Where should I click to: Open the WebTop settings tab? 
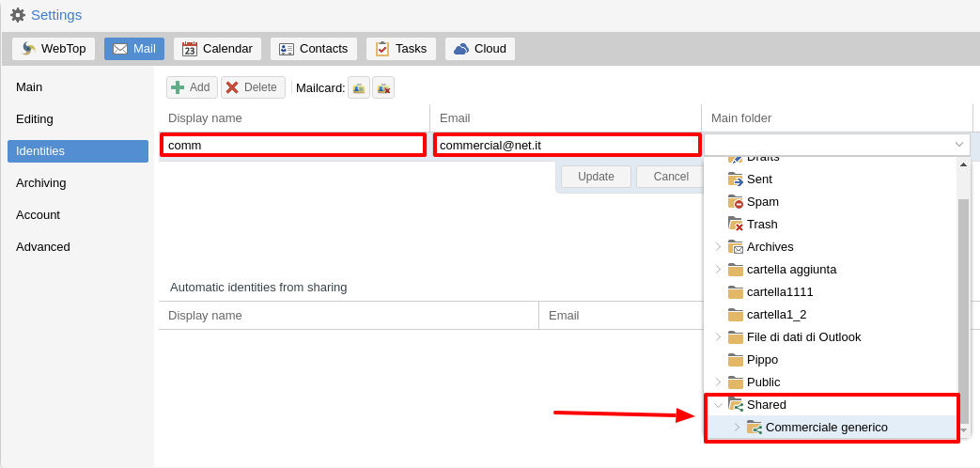point(54,49)
